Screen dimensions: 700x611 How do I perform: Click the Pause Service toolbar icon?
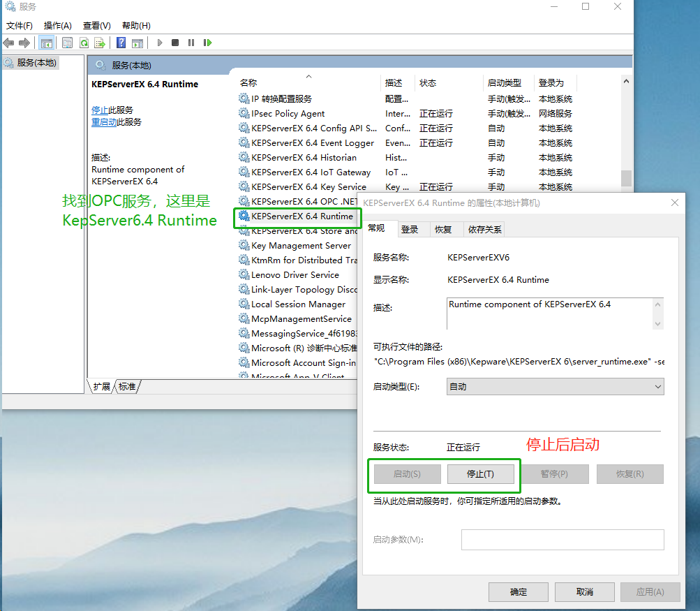click(x=191, y=43)
